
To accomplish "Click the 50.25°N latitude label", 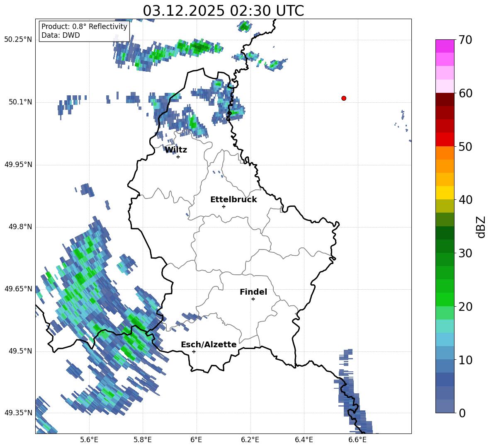I will coord(18,40).
